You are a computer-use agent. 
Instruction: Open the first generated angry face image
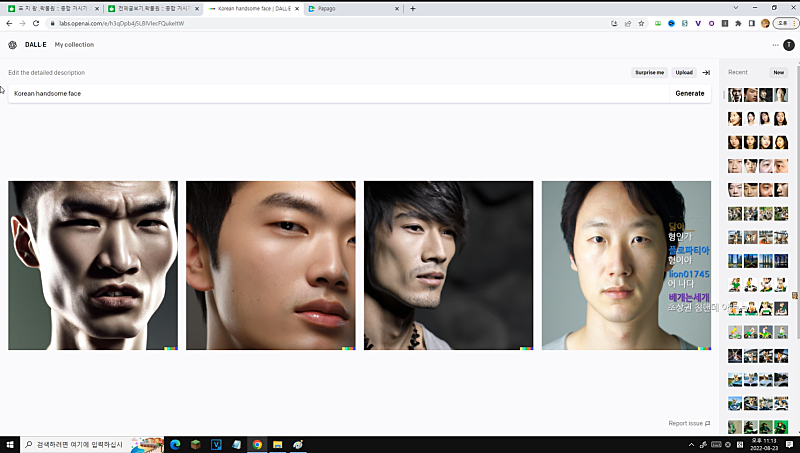tap(93, 265)
